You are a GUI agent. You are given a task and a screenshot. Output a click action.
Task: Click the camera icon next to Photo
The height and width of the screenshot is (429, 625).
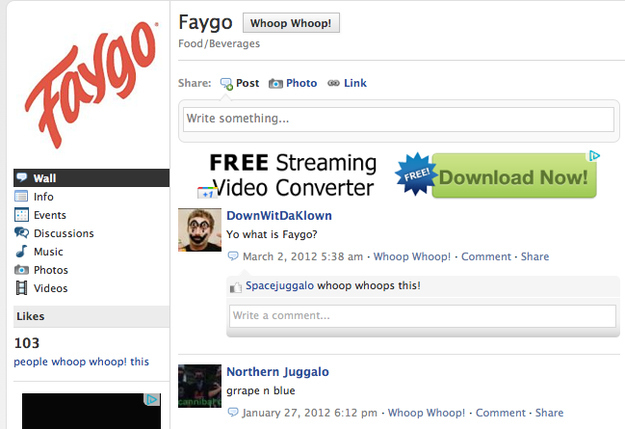click(x=275, y=84)
